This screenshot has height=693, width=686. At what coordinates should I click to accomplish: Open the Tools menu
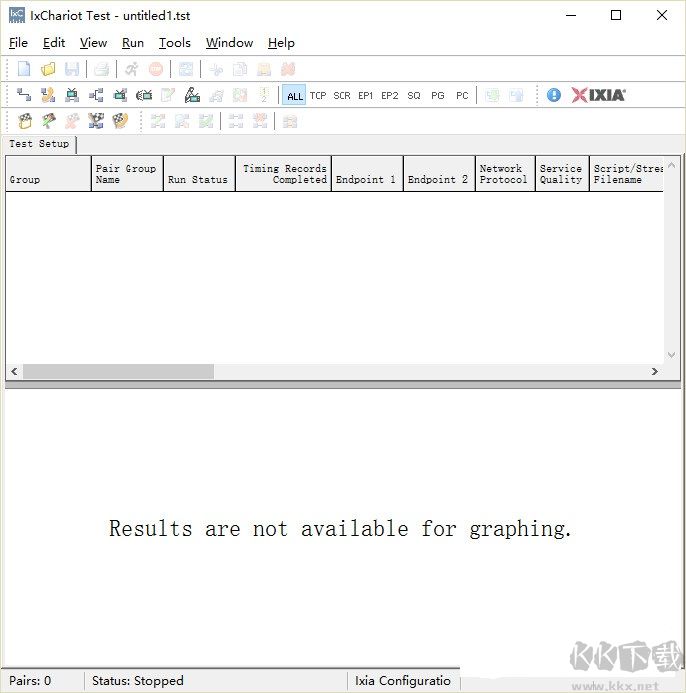[x=175, y=43]
